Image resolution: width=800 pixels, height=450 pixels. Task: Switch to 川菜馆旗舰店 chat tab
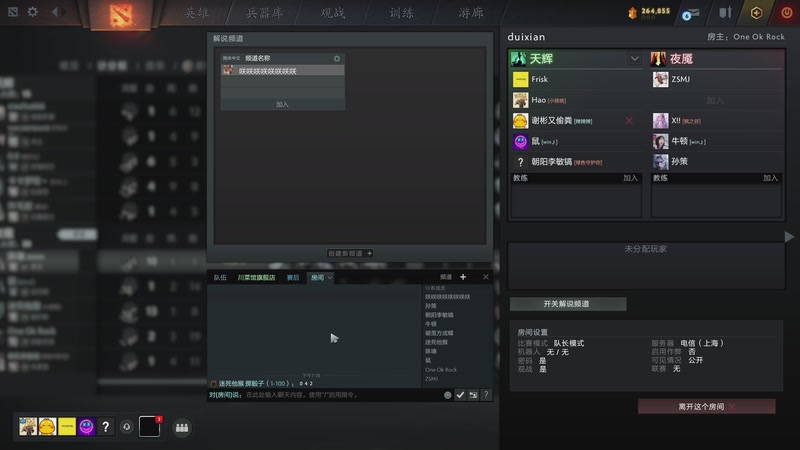256,278
